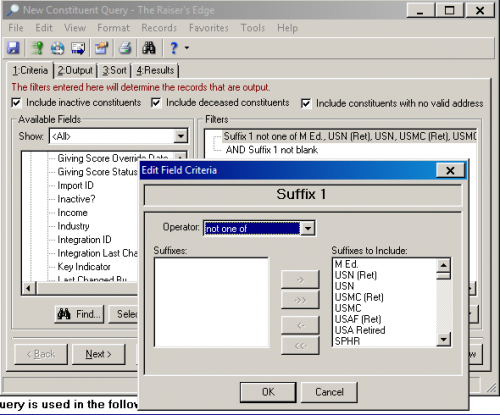Select 'USA Retired' in Suffixes to Include
This screenshot has width=500, height=415.
(360, 330)
